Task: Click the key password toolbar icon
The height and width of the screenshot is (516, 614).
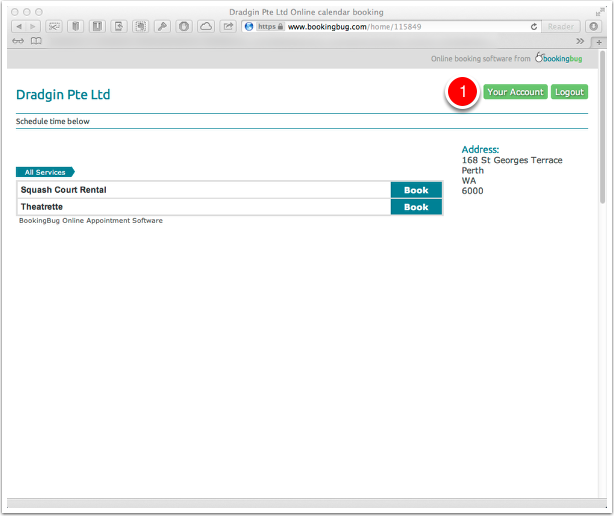Action: point(162,27)
